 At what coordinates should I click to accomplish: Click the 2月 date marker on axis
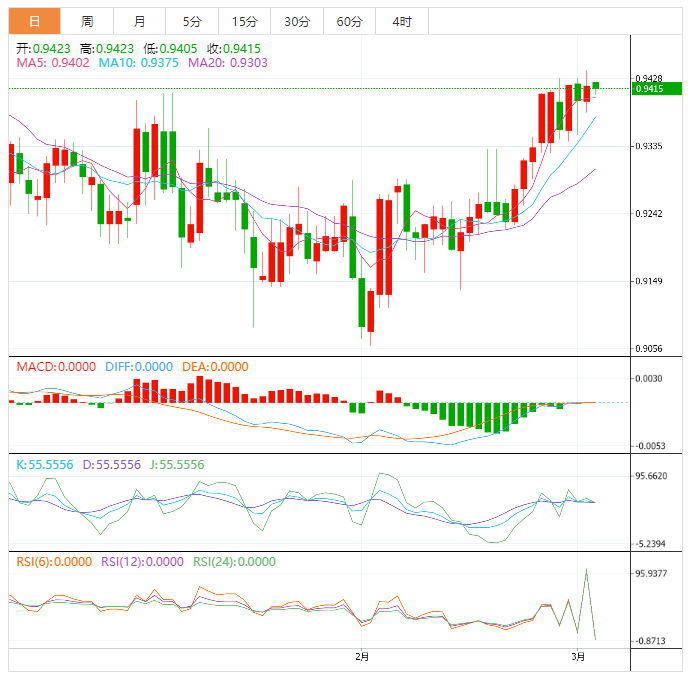tap(362, 657)
